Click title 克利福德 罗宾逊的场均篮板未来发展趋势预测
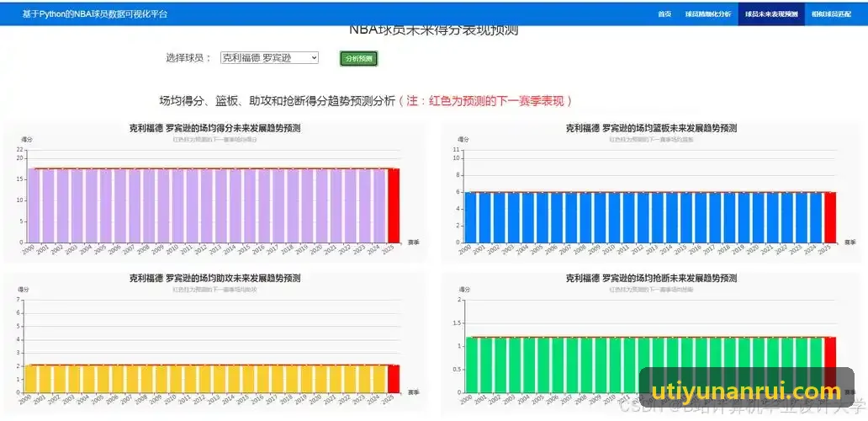Viewport: 868px width, 421px height. coord(651,129)
